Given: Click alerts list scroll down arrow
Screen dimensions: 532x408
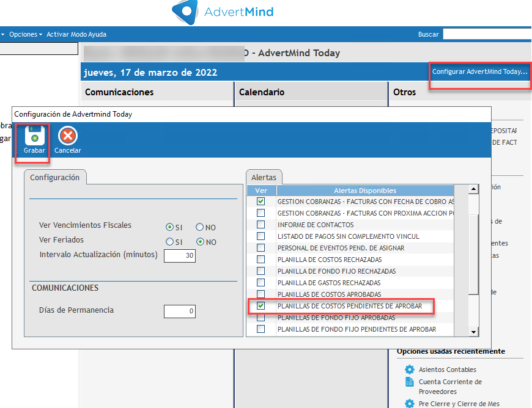Looking at the screenshot, I should click(x=473, y=332).
